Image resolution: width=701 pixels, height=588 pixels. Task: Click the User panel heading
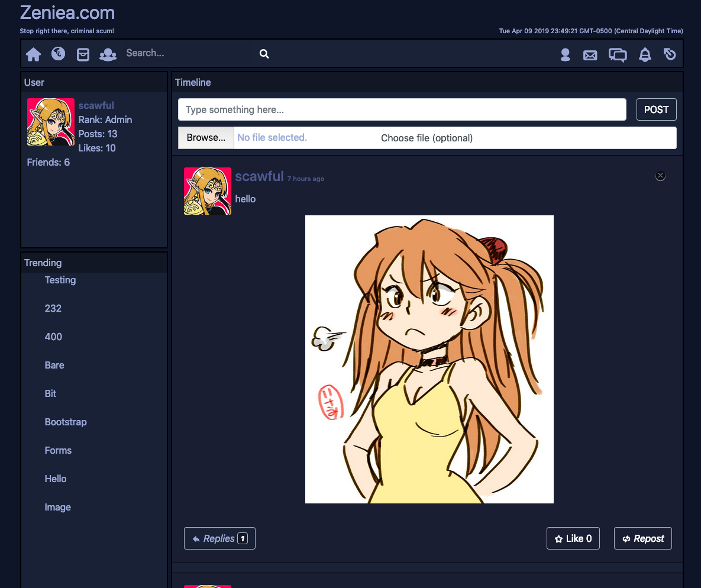click(x=34, y=82)
